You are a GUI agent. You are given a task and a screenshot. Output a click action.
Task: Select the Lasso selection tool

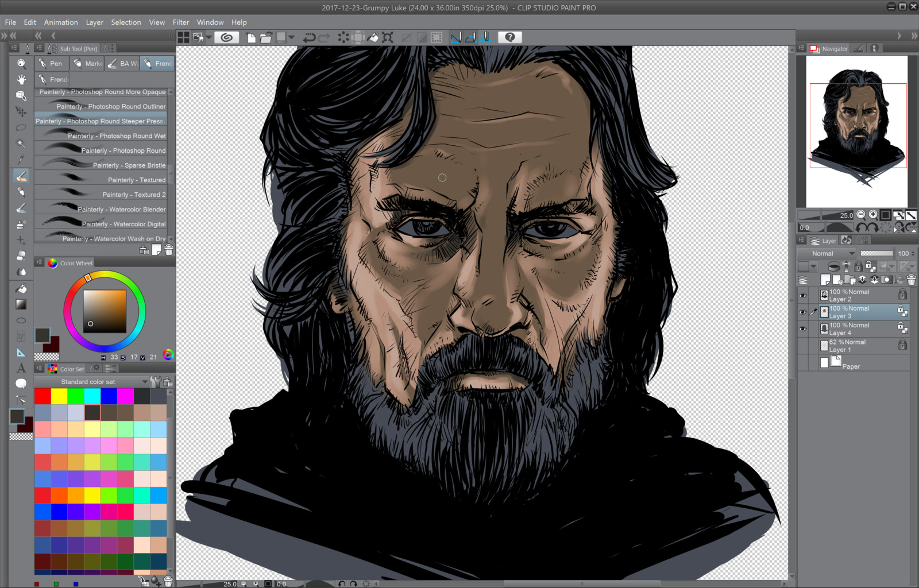coord(21,127)
